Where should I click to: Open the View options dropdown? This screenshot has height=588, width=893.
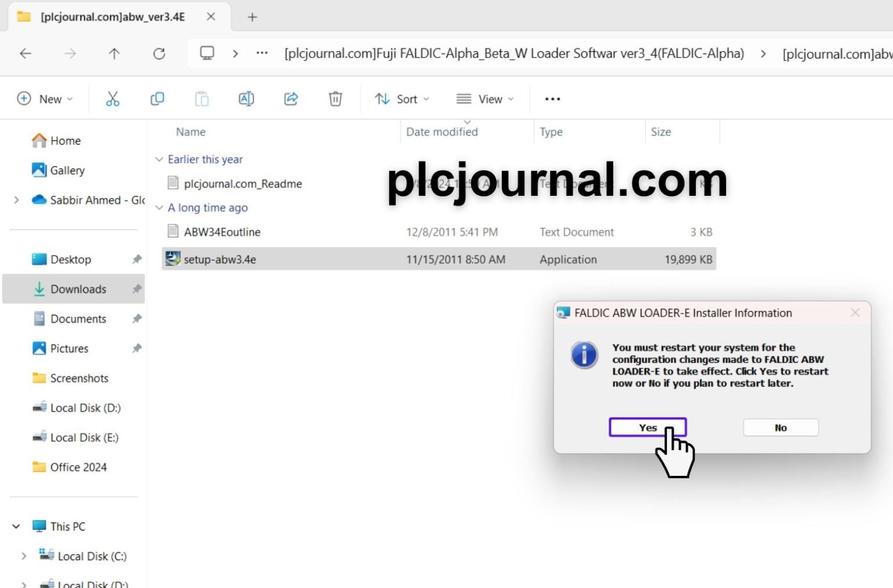[x=485, y=99]
